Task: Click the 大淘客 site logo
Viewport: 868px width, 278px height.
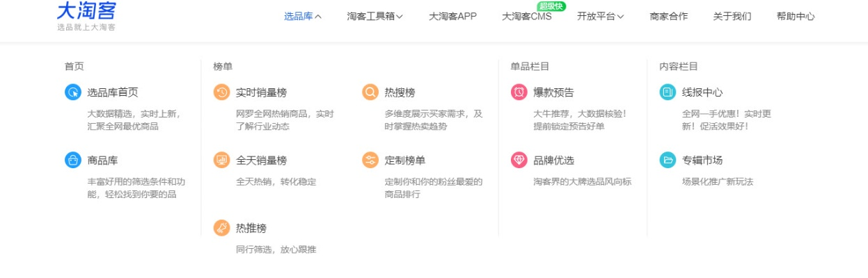Action: tap(86, 15)
